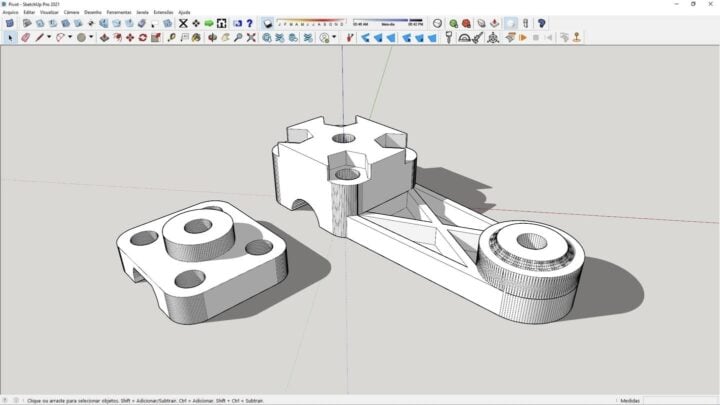720x405 pixels.
Task: Activate the red Move tool arrows
Action: (x=130, y=38)
